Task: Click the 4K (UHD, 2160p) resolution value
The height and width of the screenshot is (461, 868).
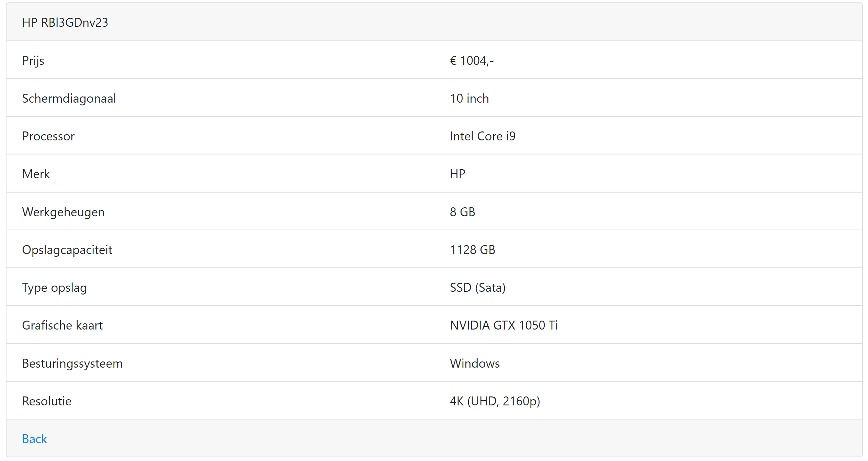Action: tap(495, 401)
